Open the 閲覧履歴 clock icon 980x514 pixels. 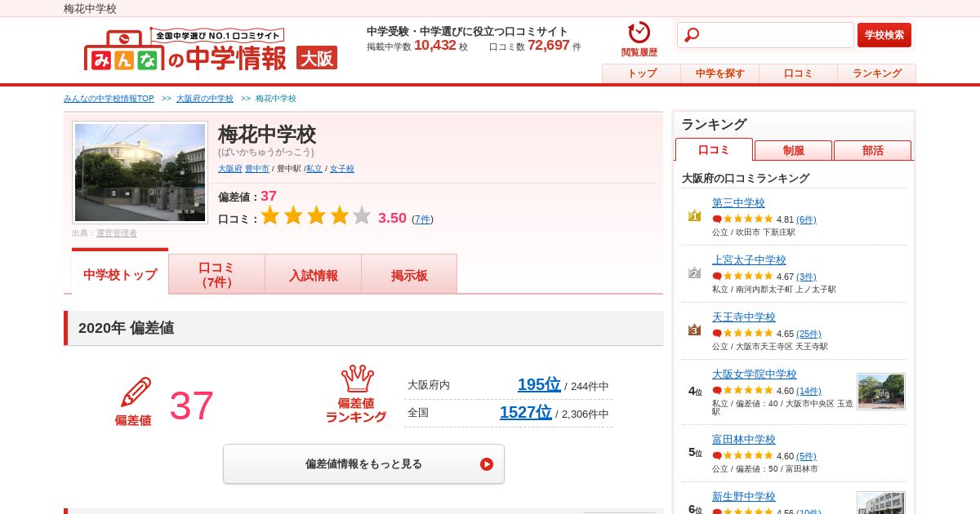pyautogui.click(x=639, y=33)
